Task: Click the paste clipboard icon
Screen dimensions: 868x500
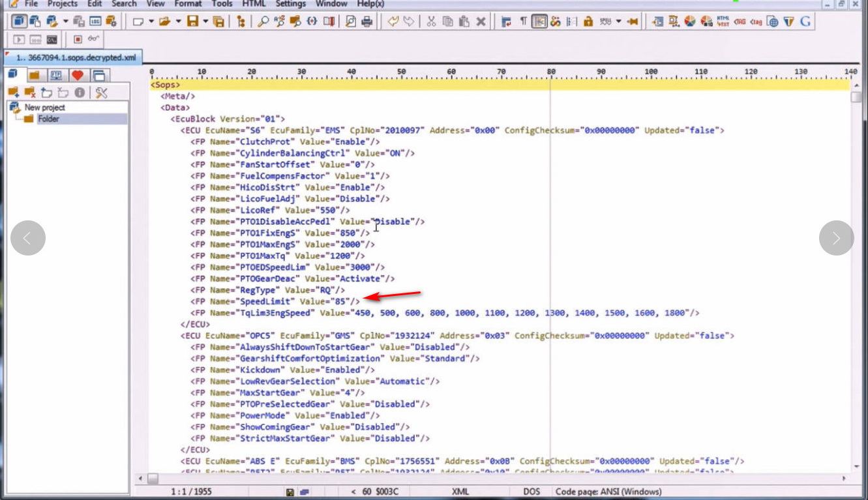Action: (464, 22)
